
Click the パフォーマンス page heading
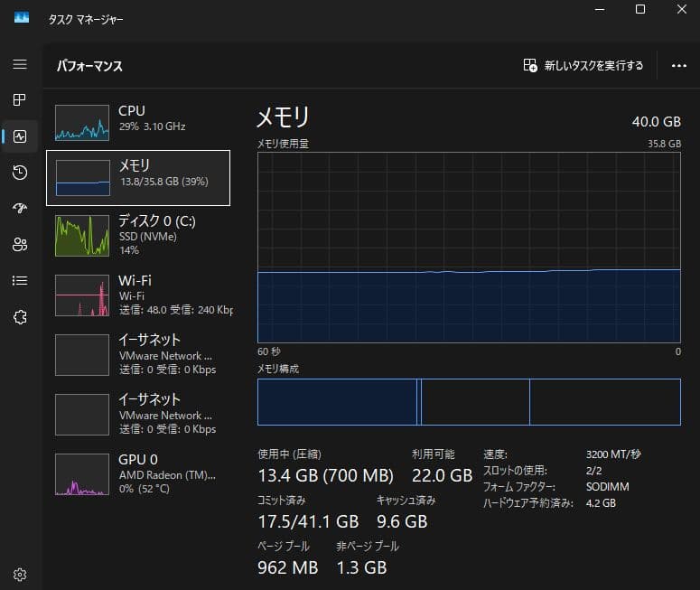(89, 66)
